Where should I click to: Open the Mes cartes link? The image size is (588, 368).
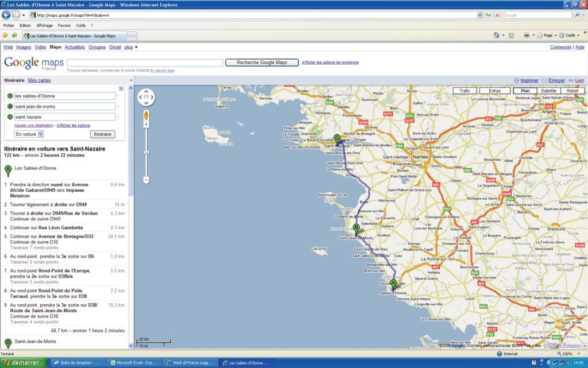click(39, 80)
